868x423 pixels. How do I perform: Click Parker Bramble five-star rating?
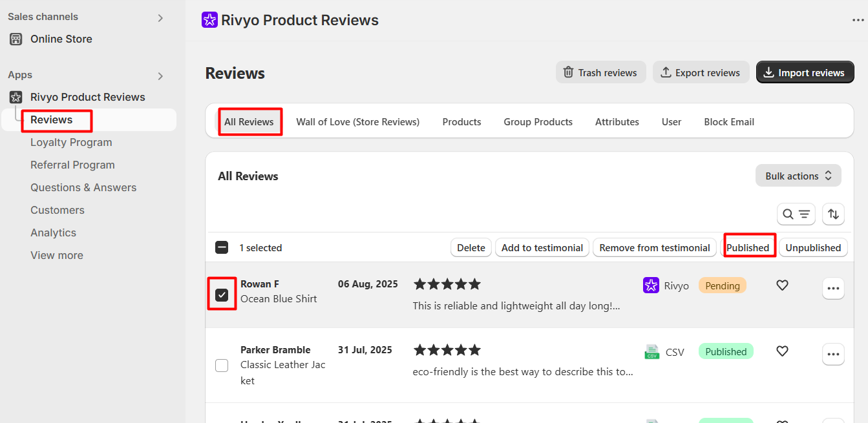(447, 350)
